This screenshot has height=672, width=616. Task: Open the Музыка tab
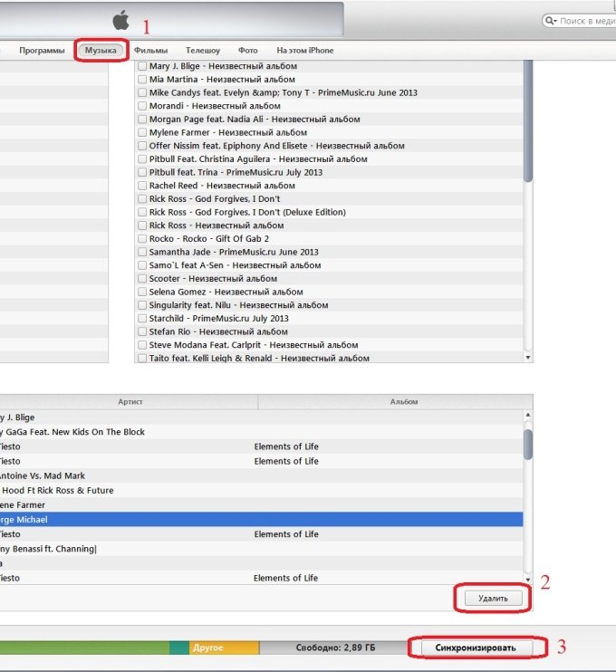tap(101, 51)
